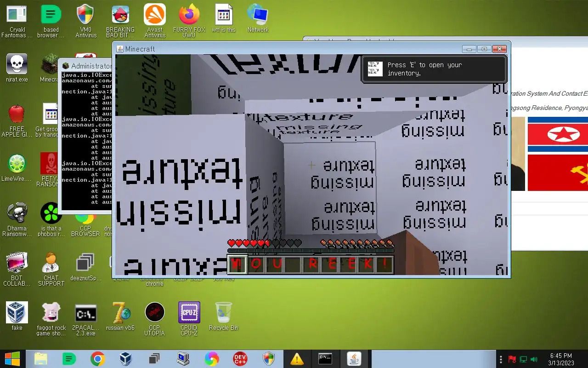
Task: Open the volume speaker tray icon
Action: (x=534, y=359)
